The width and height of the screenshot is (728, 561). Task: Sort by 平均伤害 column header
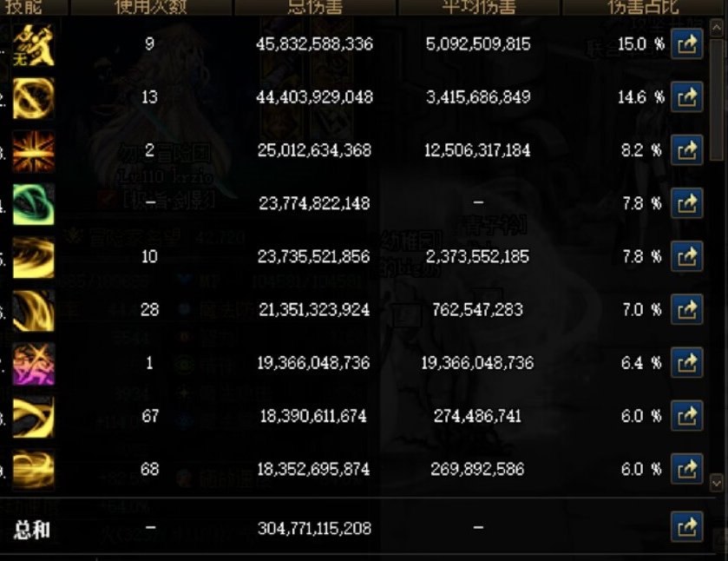click(479, 7)
